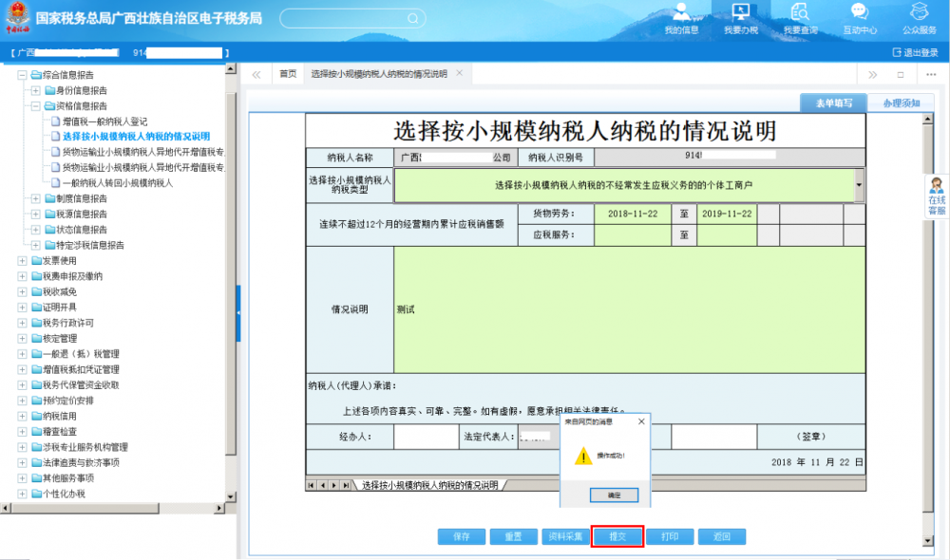This screenshot has height=560, width=950.
Task: Click the 确定 button in message dialog
Action: pos(606,495)
